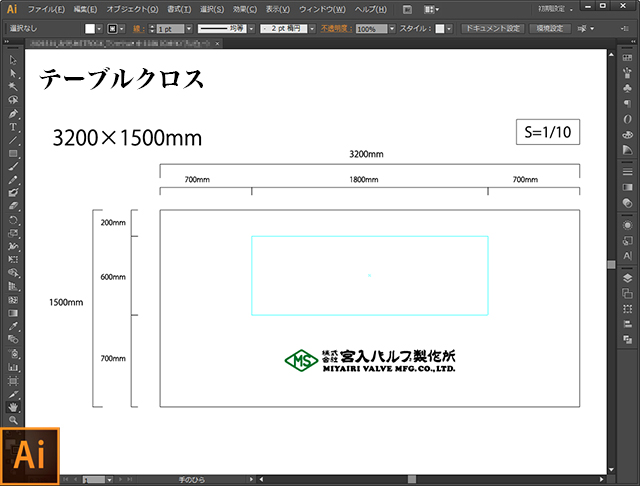Open the スタイル graphic style dropdown
Image resolution: width=640 pixels, height=486 pixels.
[x=449, y=29]
